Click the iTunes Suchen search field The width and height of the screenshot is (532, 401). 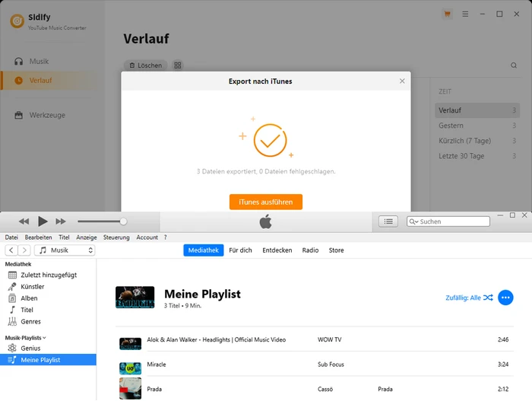tap(448, 221)
